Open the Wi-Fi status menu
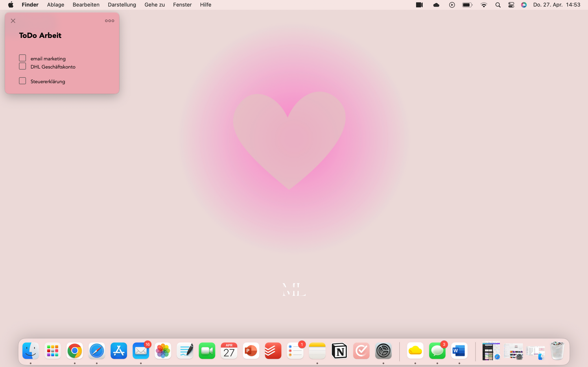The height and width of the screenshot is (367, 588). pyautogui.click(x=483, y=5)
